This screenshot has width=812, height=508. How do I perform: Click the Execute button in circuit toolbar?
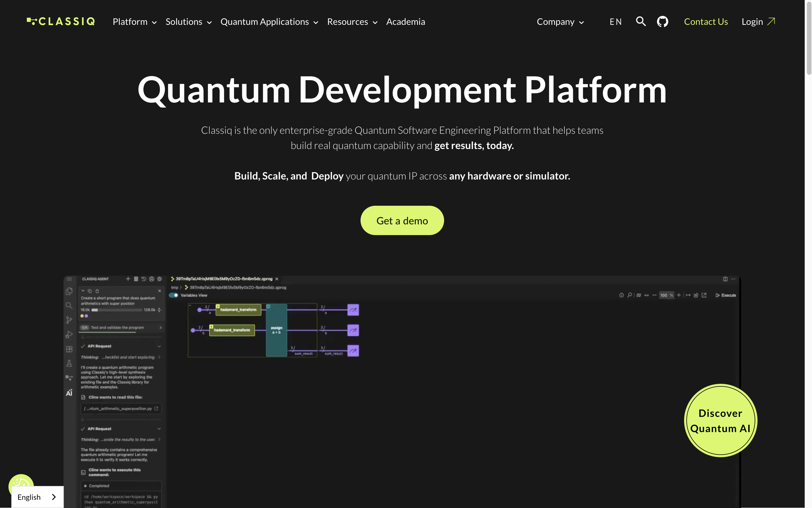[x=726, y=295]
